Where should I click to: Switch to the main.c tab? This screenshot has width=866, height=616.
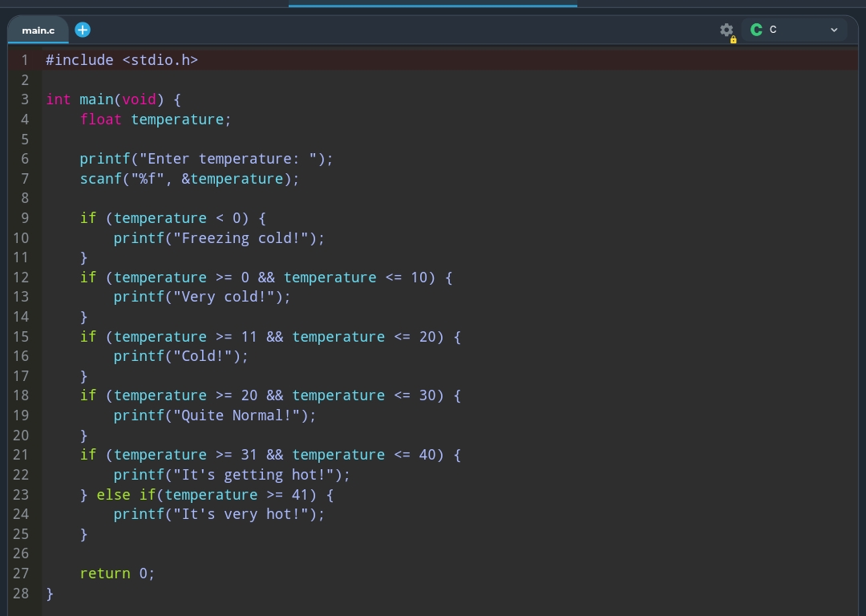(38, 30)
